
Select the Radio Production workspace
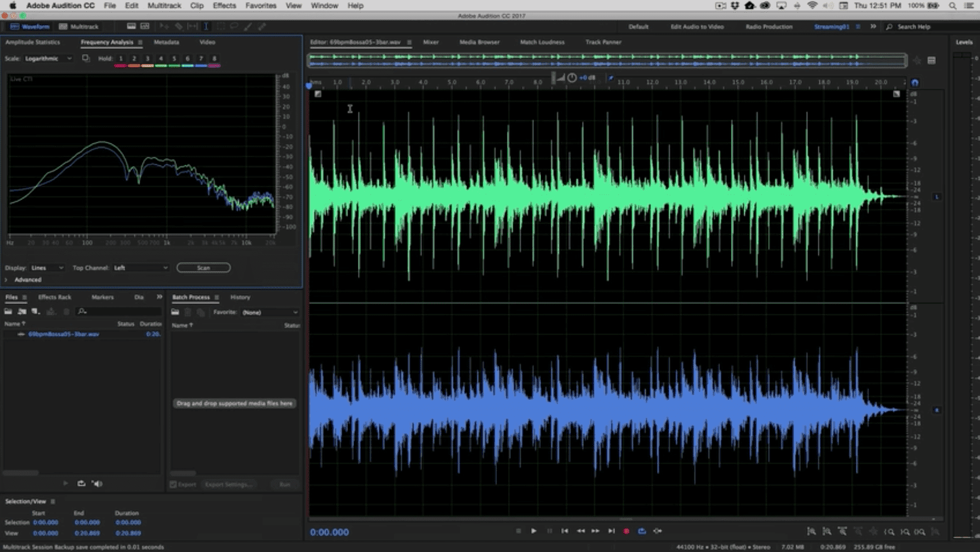point(768,26)
